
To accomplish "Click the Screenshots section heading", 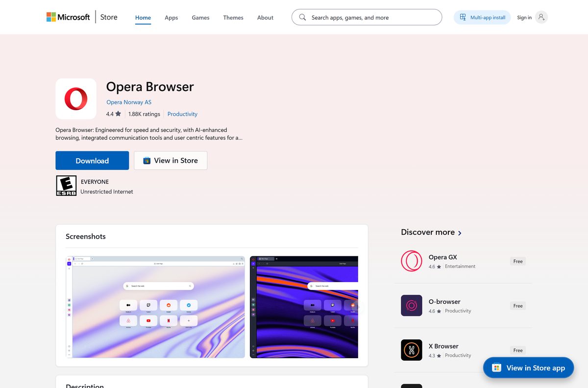I will [x=86, y=236].
